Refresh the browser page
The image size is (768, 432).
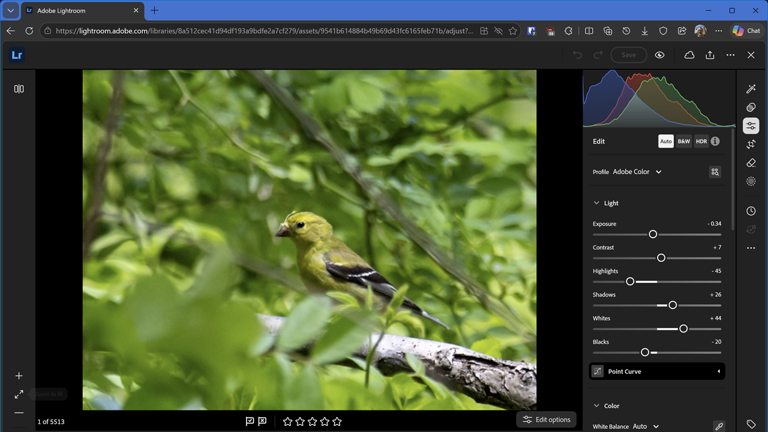click(x=29, y=31)
